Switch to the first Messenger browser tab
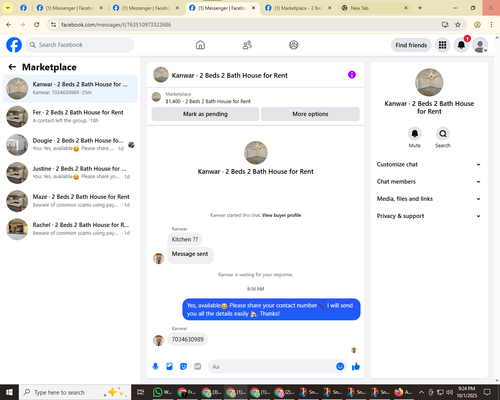 click(x=70, y=8)
